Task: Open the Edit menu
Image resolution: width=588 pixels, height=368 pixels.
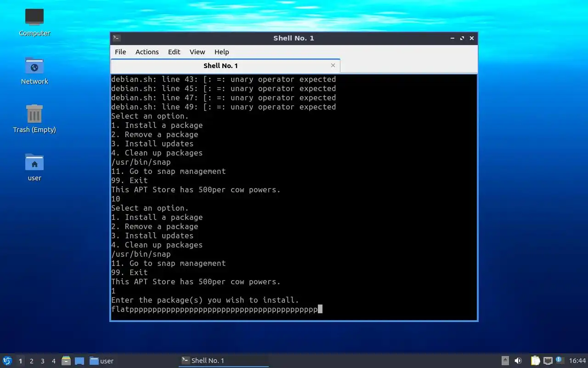Action: 174,52
